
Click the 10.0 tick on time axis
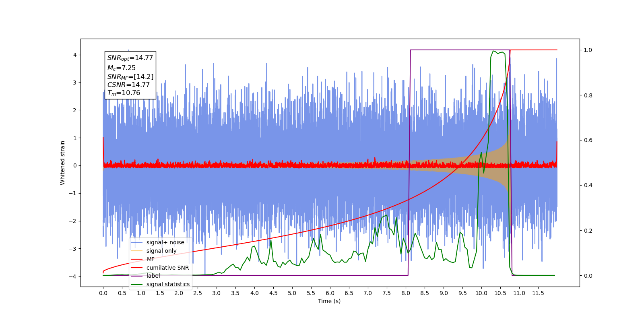tap(481, 293)
